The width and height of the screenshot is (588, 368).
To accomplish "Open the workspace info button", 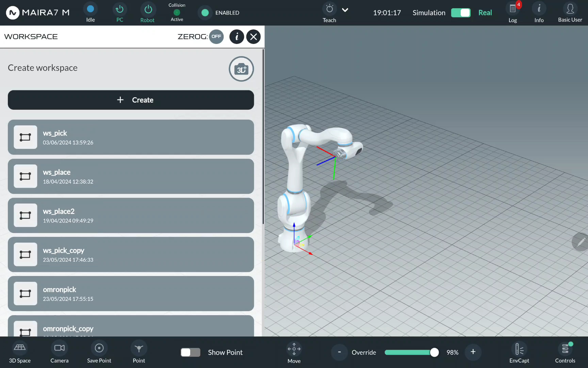I will pos(237,36).
